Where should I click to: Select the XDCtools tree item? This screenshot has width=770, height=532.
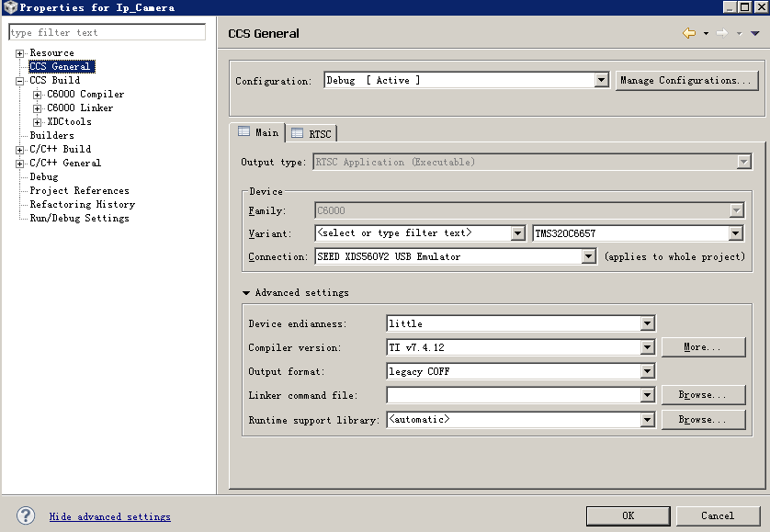(x=69, y=121)
